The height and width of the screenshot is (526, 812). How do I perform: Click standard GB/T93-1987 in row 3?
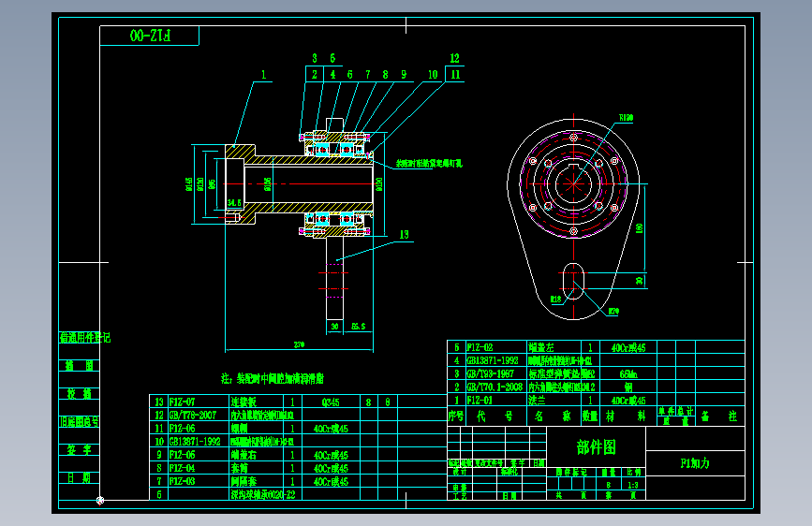coord(490,373)
